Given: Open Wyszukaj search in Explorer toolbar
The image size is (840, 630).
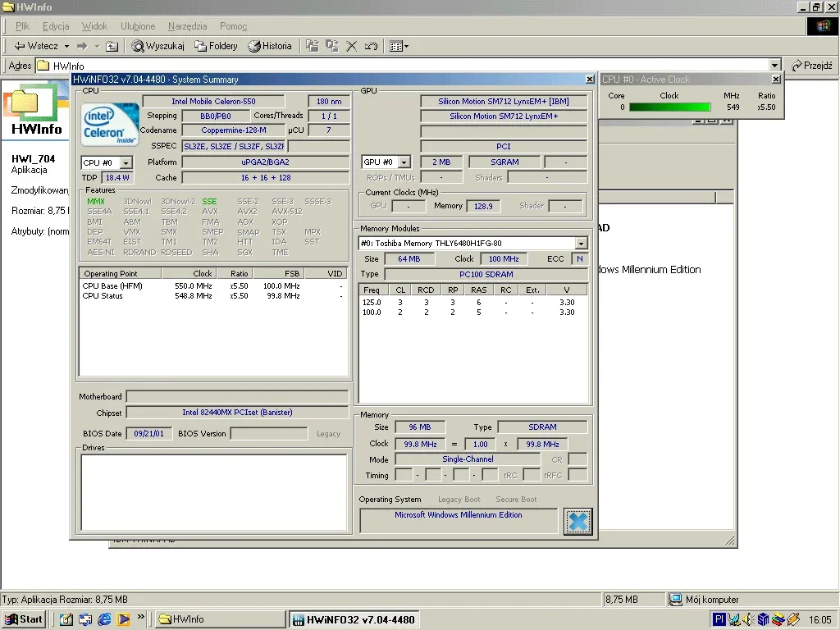Looking at the screenshot, I should click(x=158, y=46).
